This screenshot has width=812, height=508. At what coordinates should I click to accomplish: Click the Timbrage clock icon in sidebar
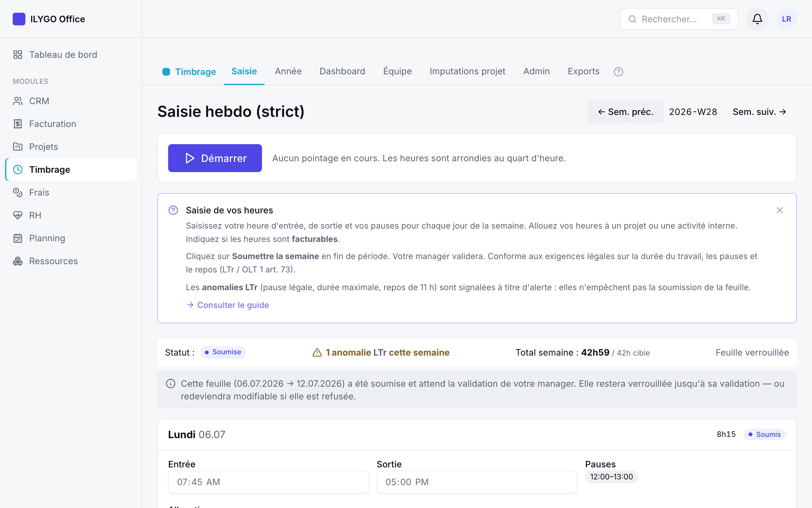18,170
